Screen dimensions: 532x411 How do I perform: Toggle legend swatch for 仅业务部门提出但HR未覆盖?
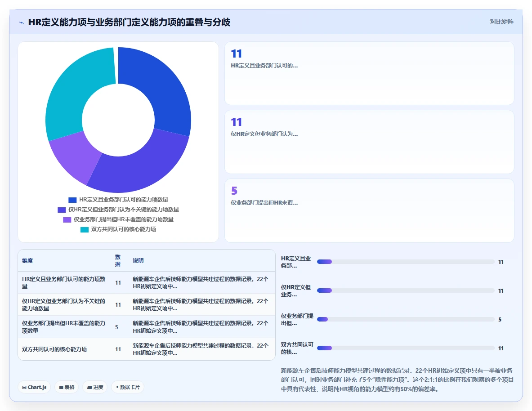(67, 219)
